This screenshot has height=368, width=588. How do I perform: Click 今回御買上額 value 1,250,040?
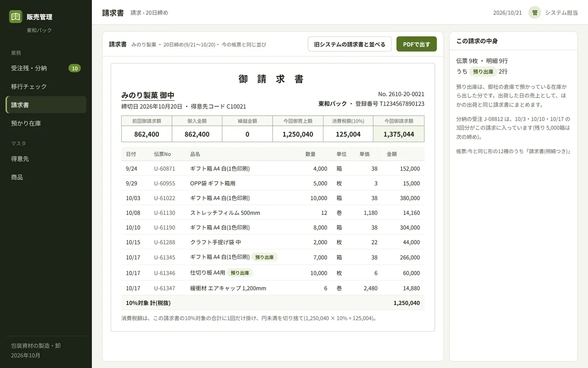pos(298,134)
